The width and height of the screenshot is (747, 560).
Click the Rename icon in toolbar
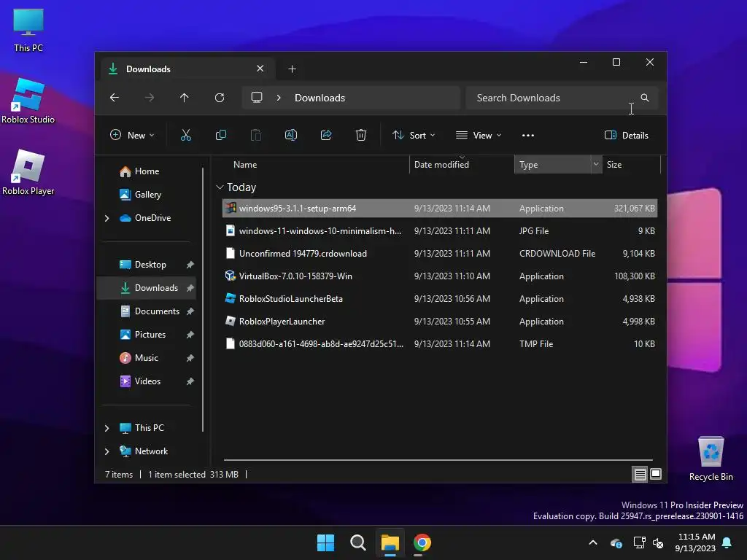tap(291, 135)
